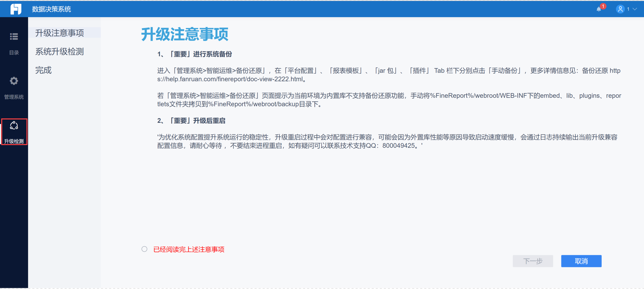The width and height of the screenshot is (644, 289).
Task: Click the 升级注意事项 page heading
Action: pyautogui.click(x=185, y=34)
